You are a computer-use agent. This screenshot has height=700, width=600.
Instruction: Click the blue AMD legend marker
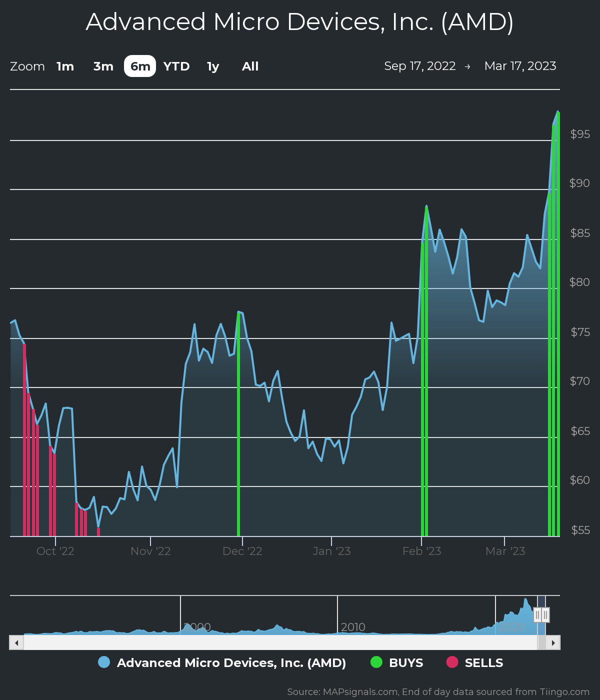click(104, 662)
